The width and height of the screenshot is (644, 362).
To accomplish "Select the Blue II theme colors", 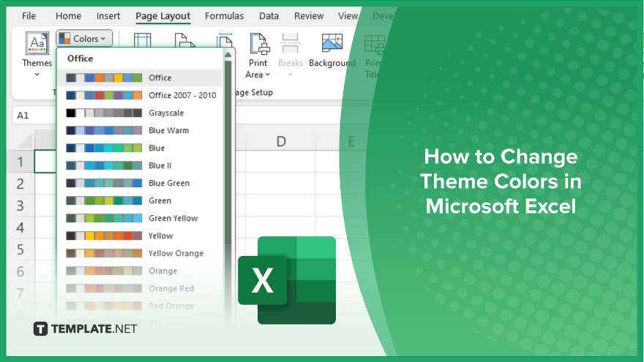I will [x=141, y=166].
